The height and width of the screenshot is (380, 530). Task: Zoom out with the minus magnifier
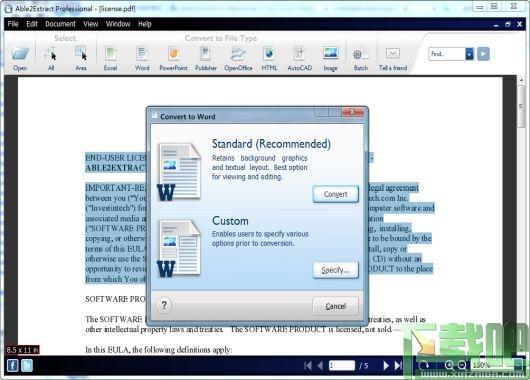point(462,365)
